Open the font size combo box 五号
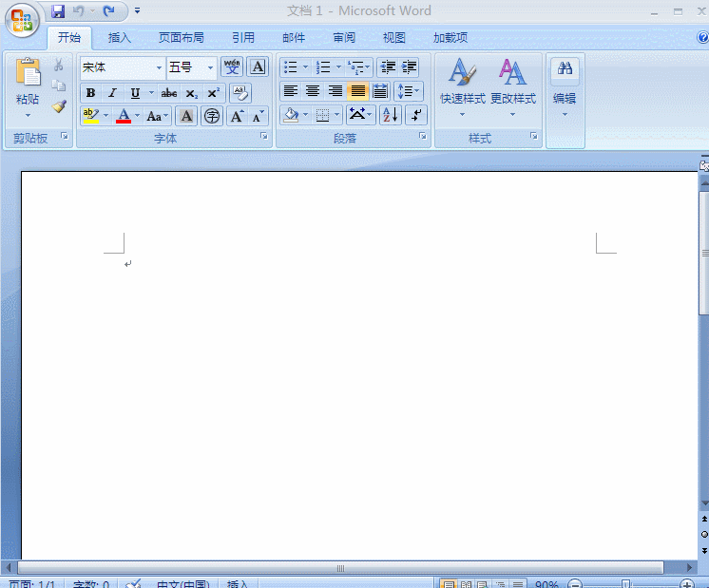Image resolution: width=709 pixels, height=588 pixels. click(x=192, y=67)
